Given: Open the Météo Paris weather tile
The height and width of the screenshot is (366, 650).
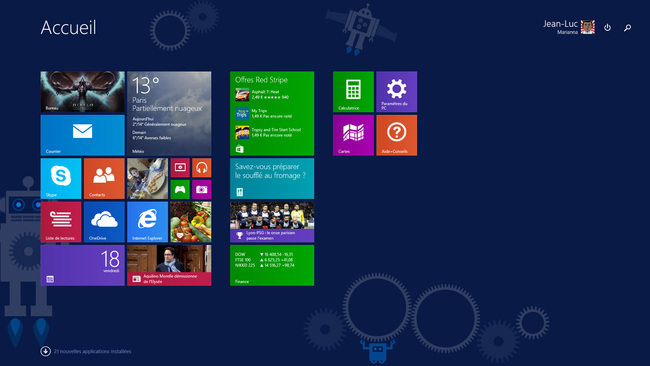Looking at the screenshot, I should coord(169,113).
